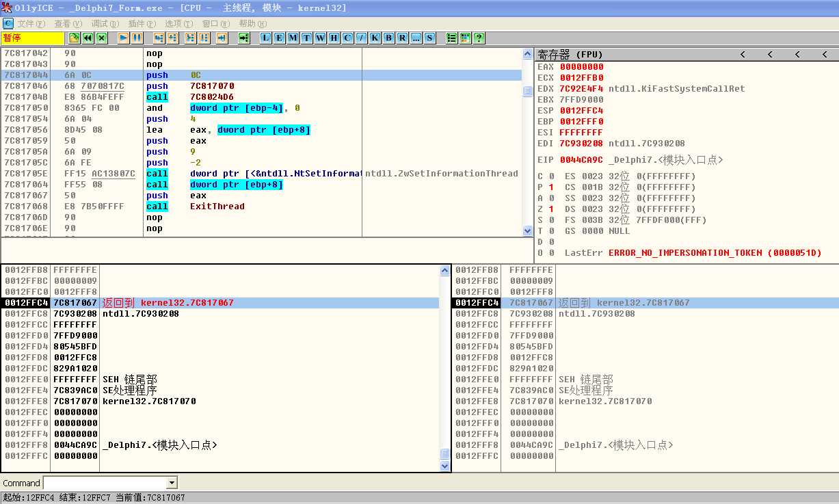Image resolution: width=839 pixels, height=504 pixels.
Task: Click the green Help question mark icon
Action: click(479, 38)
